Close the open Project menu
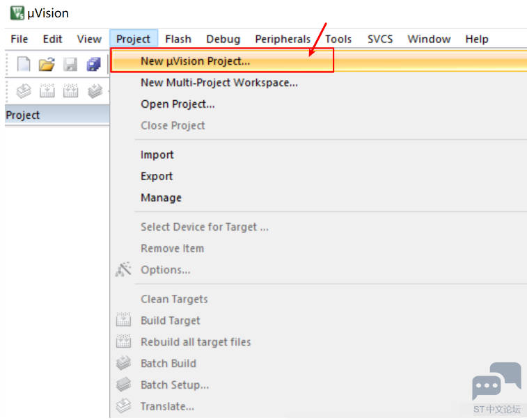This screenshot has width=527, height=420. tap(133, 39)
